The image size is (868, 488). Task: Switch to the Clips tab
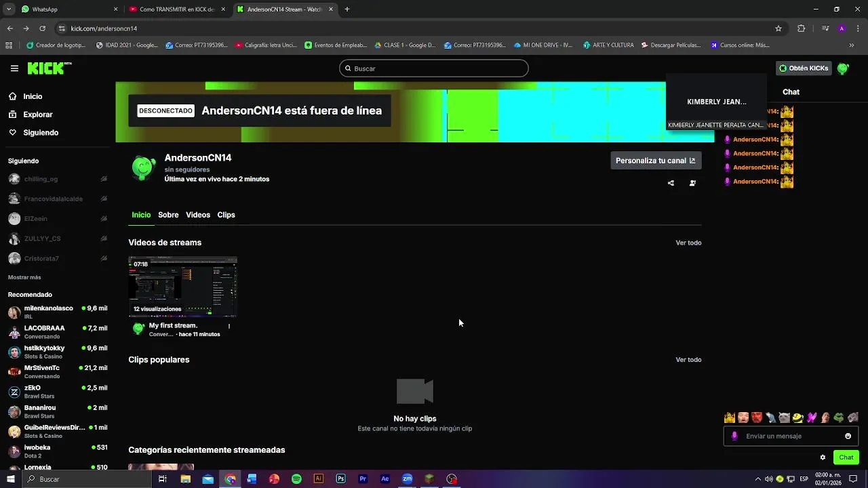[226, 215]
